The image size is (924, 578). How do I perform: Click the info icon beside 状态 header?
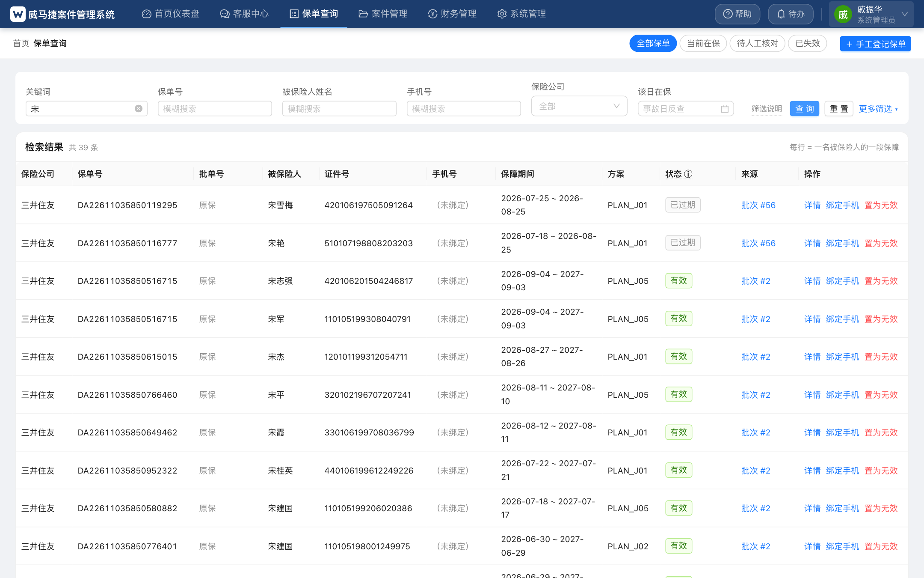point(688,174)
